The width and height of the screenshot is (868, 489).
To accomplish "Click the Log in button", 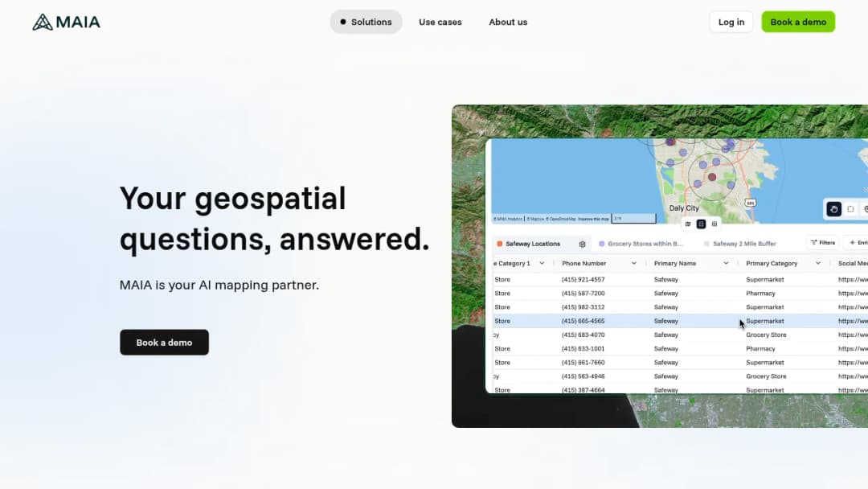I will coord(731,23).
